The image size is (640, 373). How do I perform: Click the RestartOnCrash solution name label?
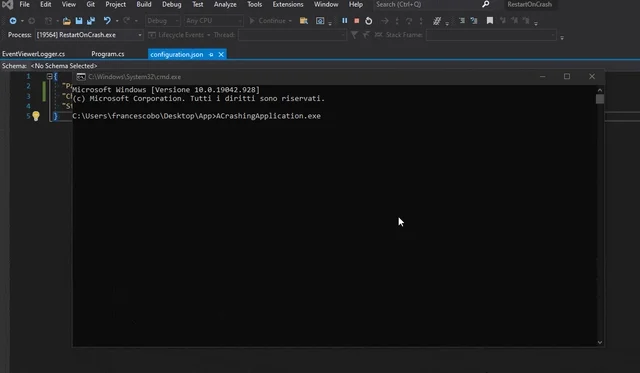coord(529,4)
